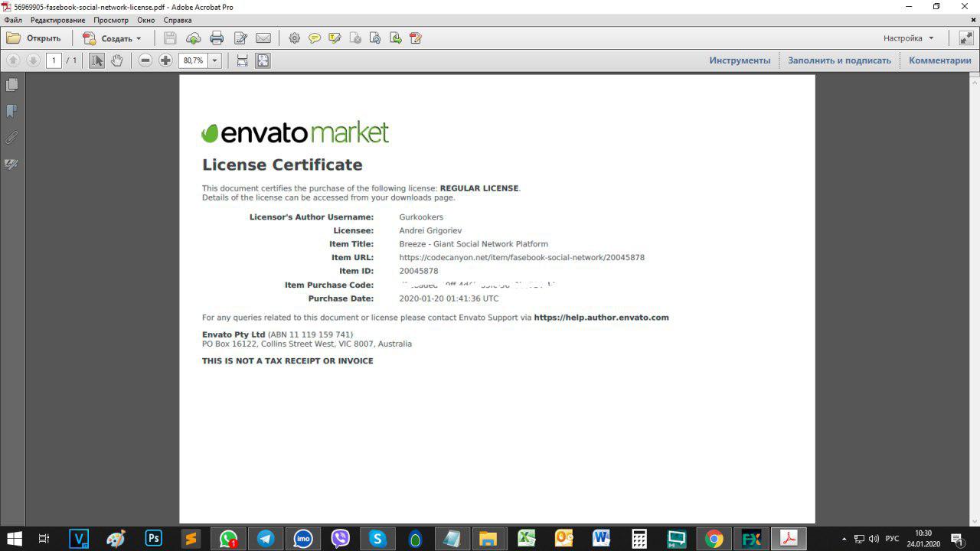Toggle read mode expand icon
This screenshot has width=980, height=551.
coord(966,38)
